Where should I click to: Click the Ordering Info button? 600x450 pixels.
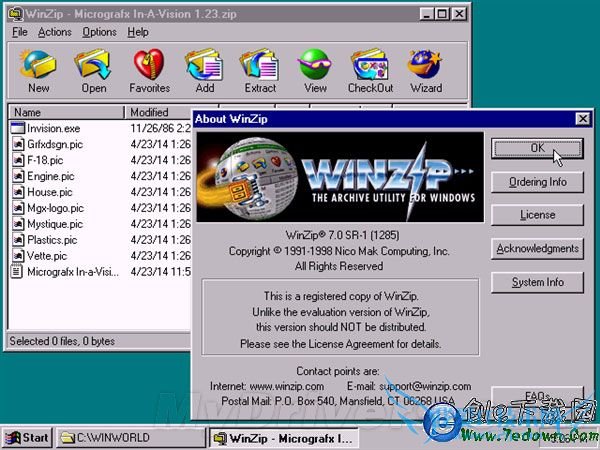click(x=537, y=182)
